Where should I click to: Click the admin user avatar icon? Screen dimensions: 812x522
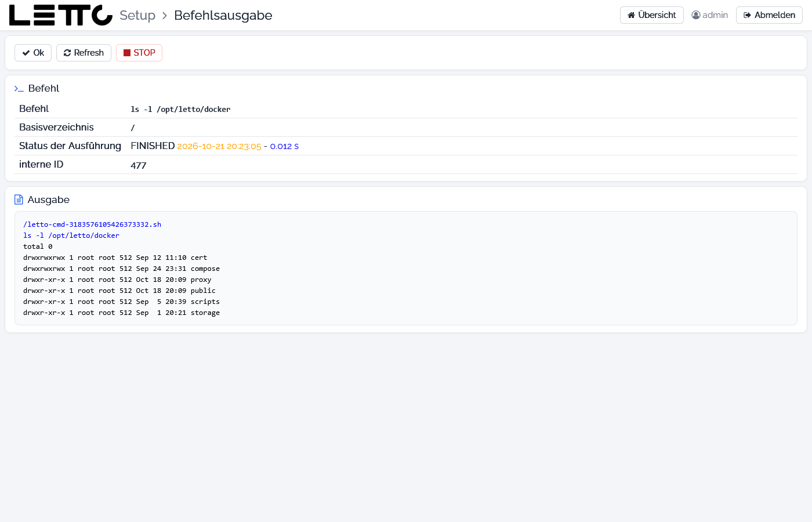coord(696,15)
